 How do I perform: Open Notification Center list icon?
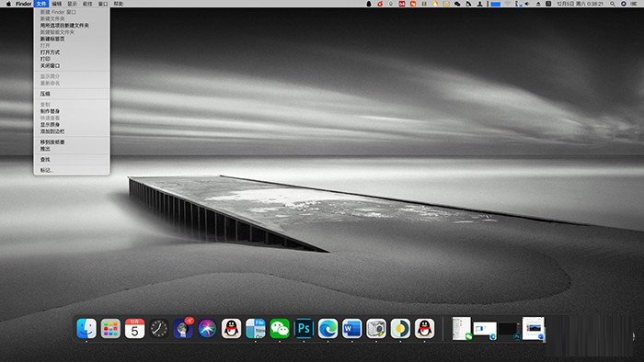(x=634, y=4)
